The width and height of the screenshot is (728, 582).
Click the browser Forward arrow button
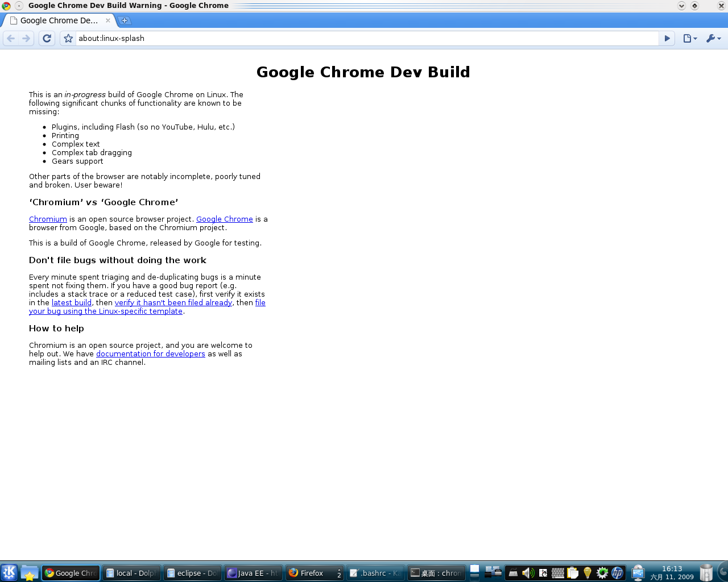(x=26, y=39)
